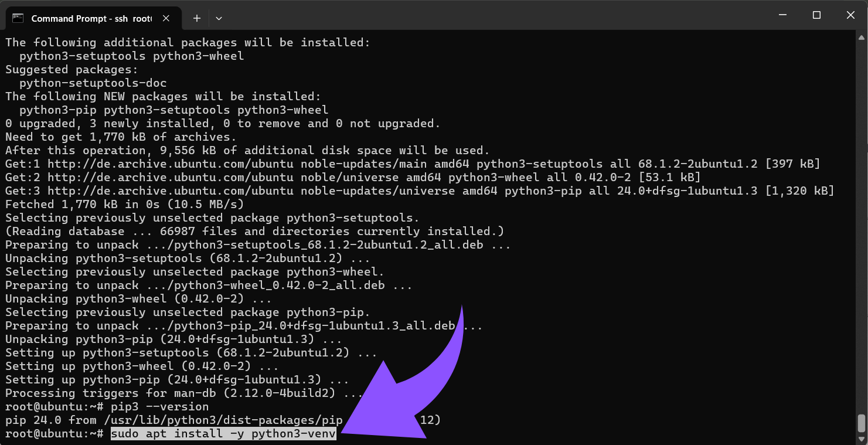Maximize the terminal window

[816, 15]
